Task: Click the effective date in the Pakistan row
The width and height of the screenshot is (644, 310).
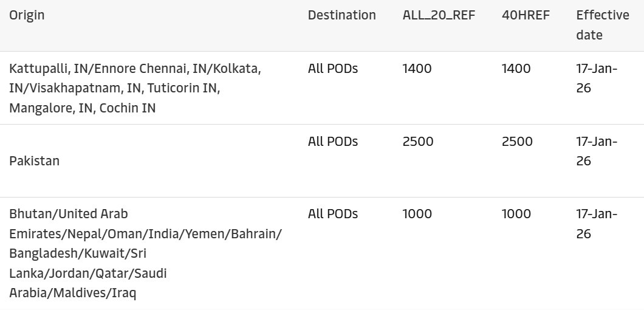Action: [x=596, y=151]
